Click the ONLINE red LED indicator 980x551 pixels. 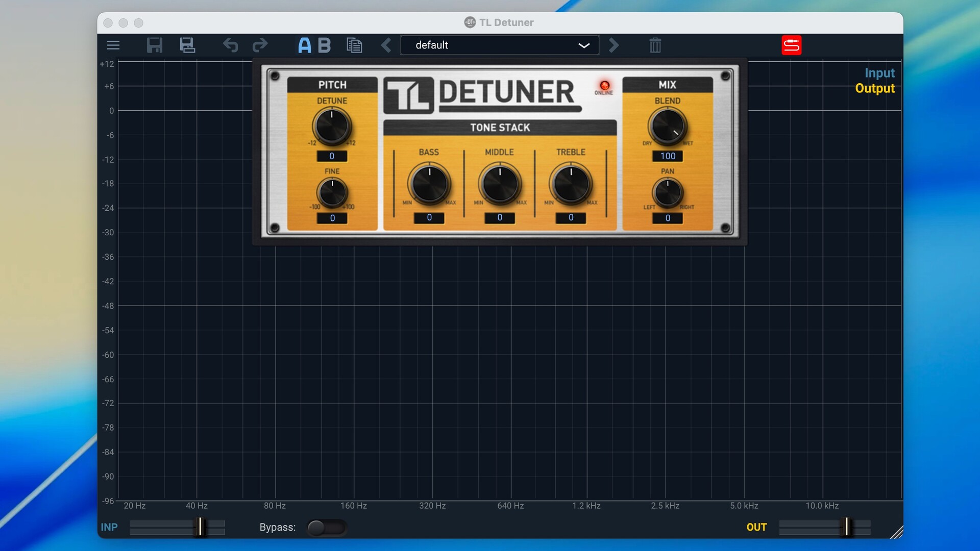tap(604, 85)
